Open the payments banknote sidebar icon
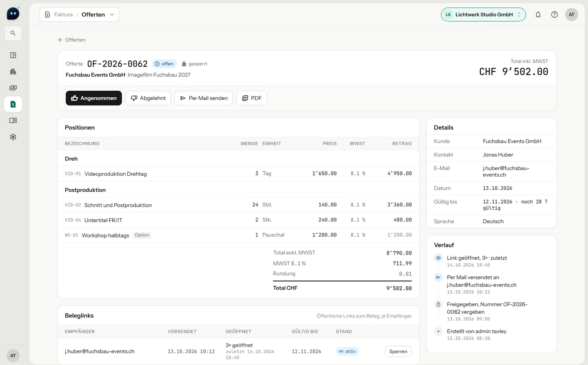The image size is (588, 365). pos(13,88)
